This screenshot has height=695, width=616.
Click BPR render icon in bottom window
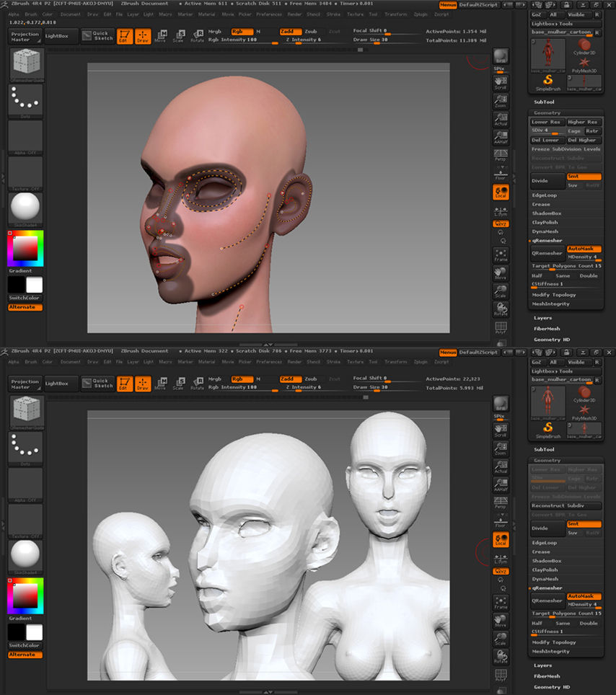pyautogui.click(x=501, y=404)
